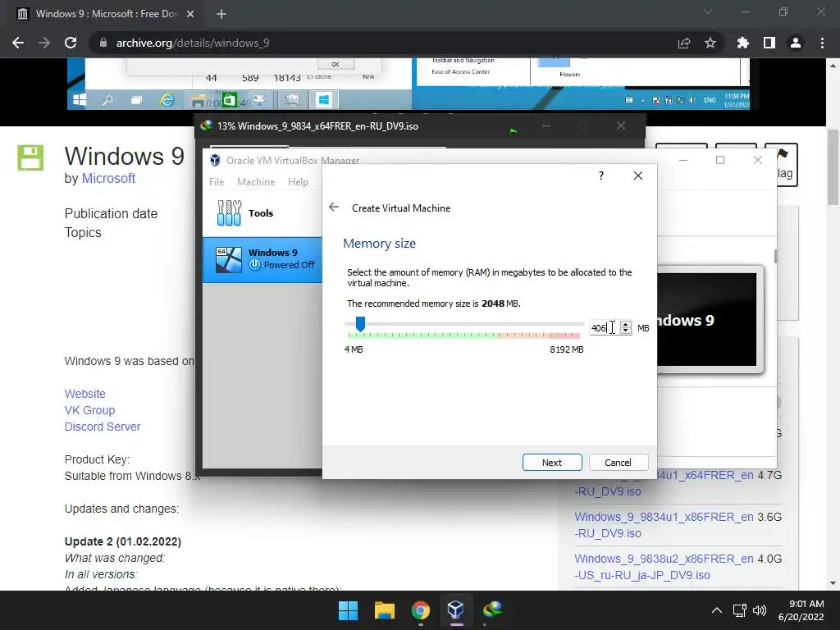Open volume tray icon

point(760,610)
